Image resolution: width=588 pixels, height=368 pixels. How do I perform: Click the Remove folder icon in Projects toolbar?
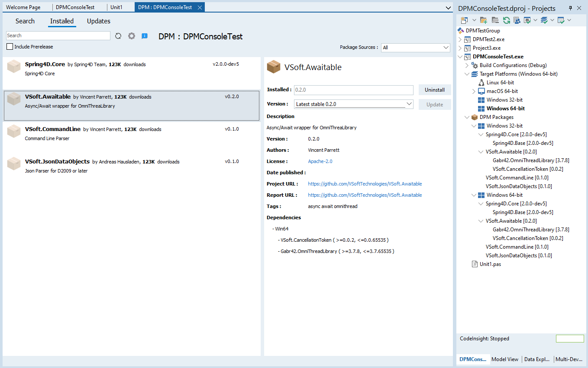495,20
